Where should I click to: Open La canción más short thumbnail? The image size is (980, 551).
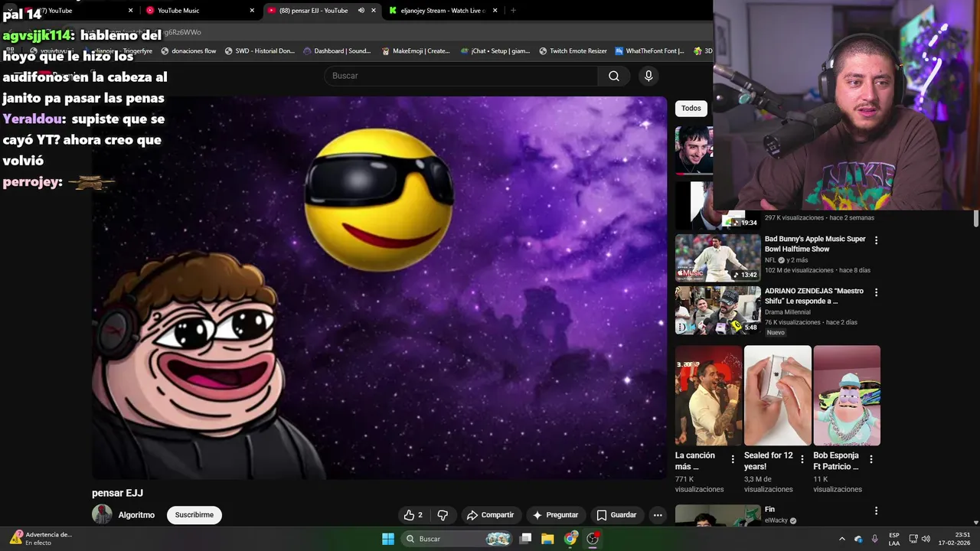pyautogui.click(x=708, y=396)
